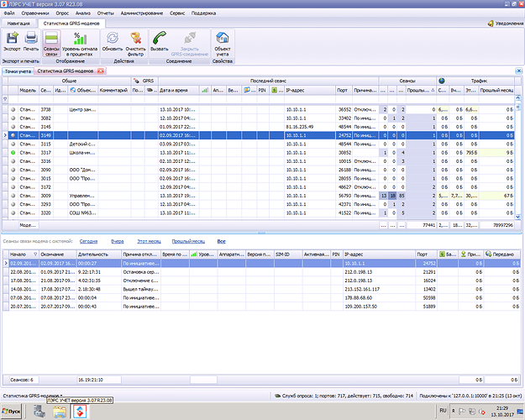This screenshot has height=420, width=525.
Task: Open the Анализ menu
Action: (x=83, y=13)
